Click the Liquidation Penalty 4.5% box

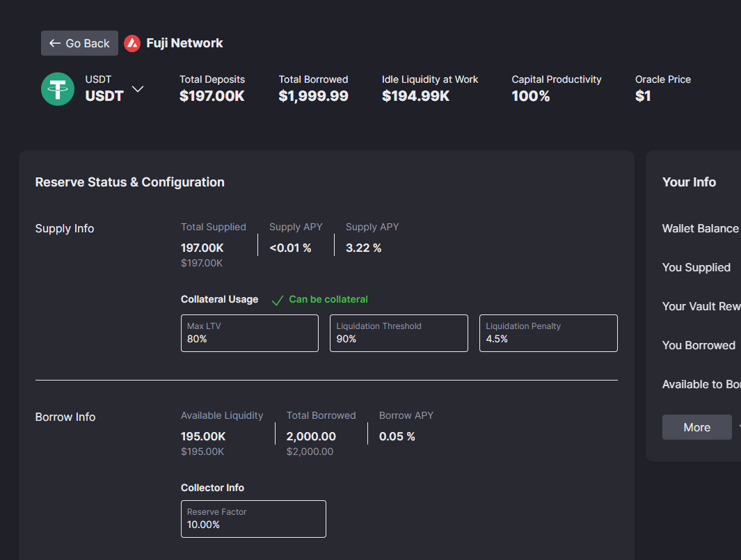548,333
